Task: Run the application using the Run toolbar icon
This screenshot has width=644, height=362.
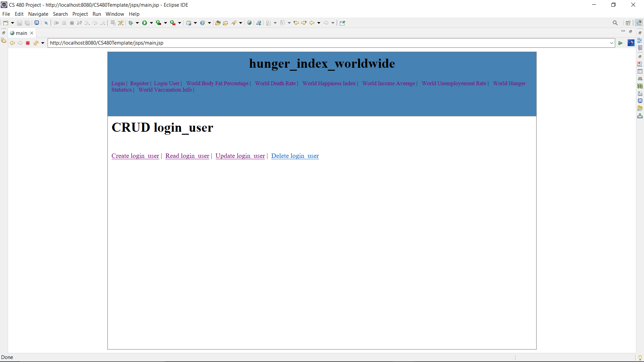Action: point(145,23)
